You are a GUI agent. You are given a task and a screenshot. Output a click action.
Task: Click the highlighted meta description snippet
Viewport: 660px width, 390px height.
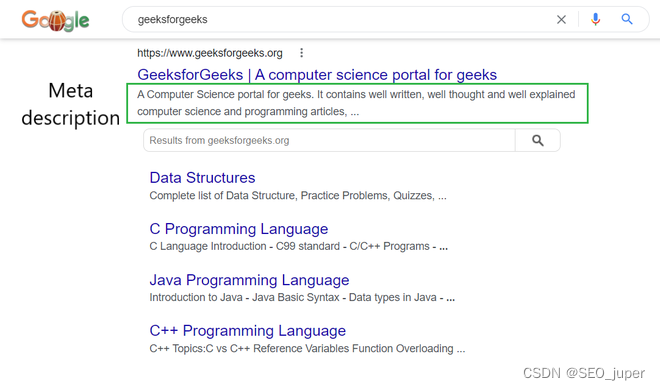(x=357, y=103)
